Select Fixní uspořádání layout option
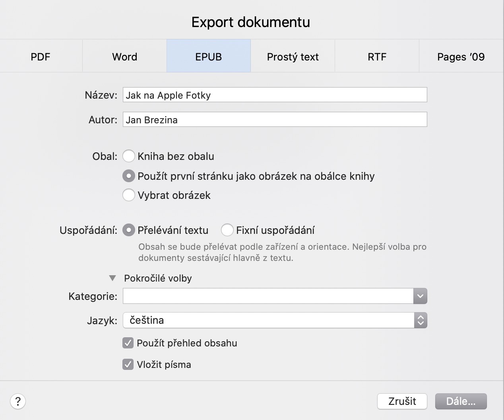 coord(227,230)
